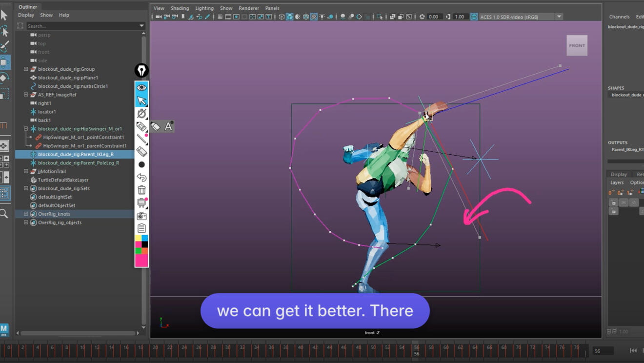Collapse the HipSwinger_M_or1 tree node
The width and height of the screenshot is (644, 363).
coord(26,129)
